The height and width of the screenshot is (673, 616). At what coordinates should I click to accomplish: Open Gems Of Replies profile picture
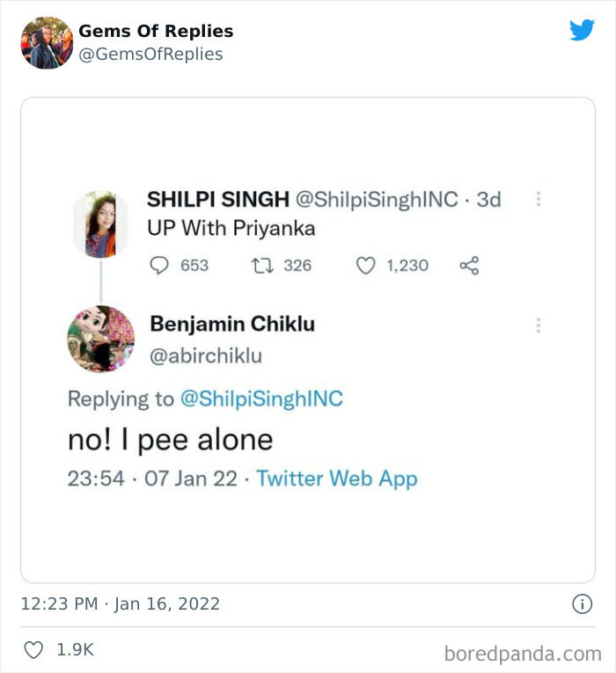tap(47, 42)
